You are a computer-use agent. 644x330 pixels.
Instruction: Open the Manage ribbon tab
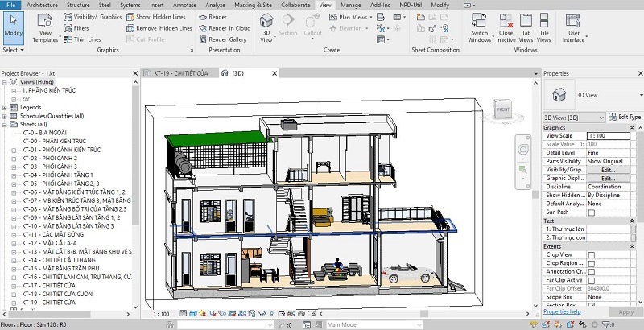(351, 5)
